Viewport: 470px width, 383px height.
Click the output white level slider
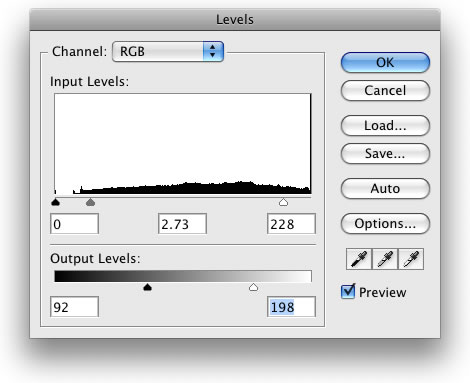pos(253,287)
